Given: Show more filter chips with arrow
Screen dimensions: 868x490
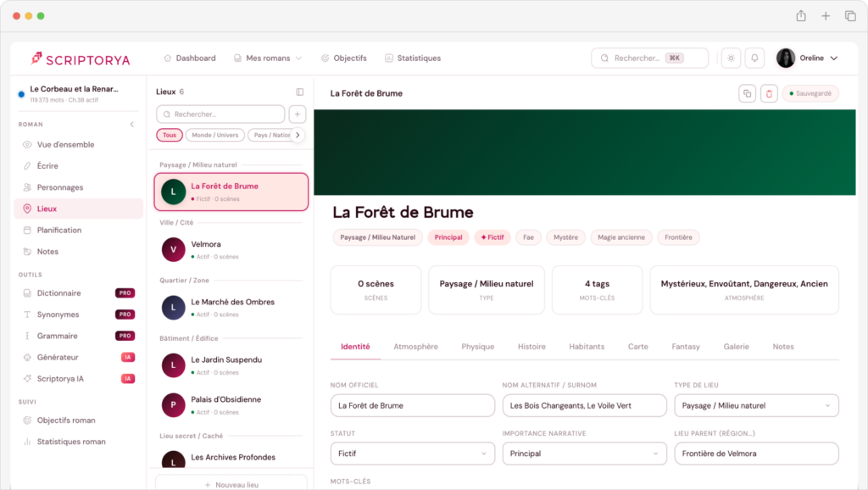Looking at the screenshot, I should [x=298, y=135].
